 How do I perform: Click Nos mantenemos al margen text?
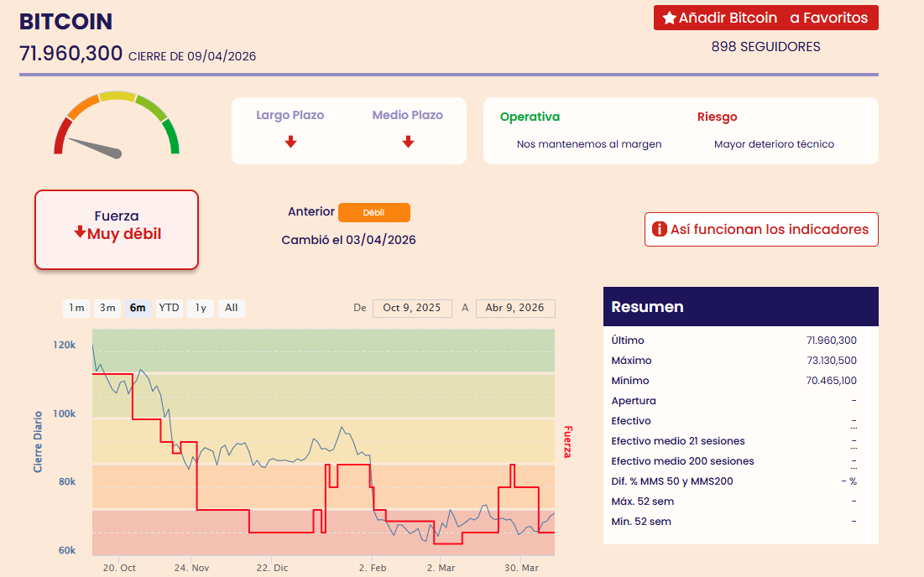(x=589, y=144)
